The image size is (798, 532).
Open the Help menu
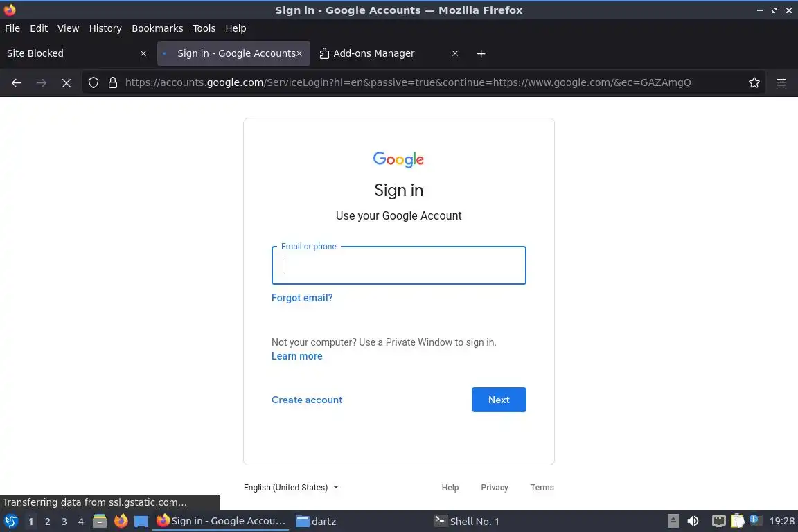236,28
